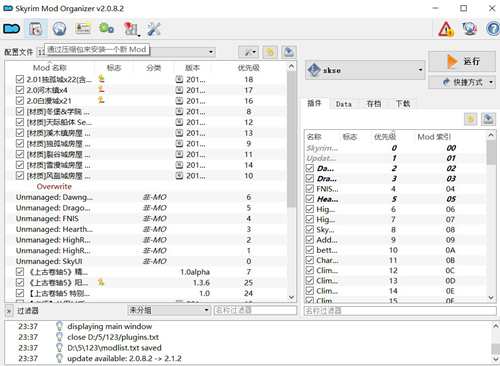
Task: Select the 'update available: 2.0.8.2 -> 2.1.2' log entry
Action: (x=124, y=358)
